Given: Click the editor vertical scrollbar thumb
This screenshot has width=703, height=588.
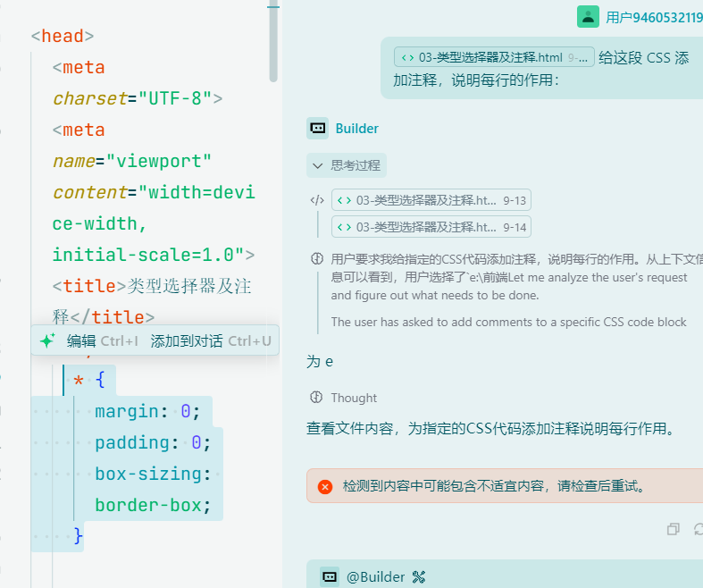Looking at the screenshot, I should tap(273, 43).
